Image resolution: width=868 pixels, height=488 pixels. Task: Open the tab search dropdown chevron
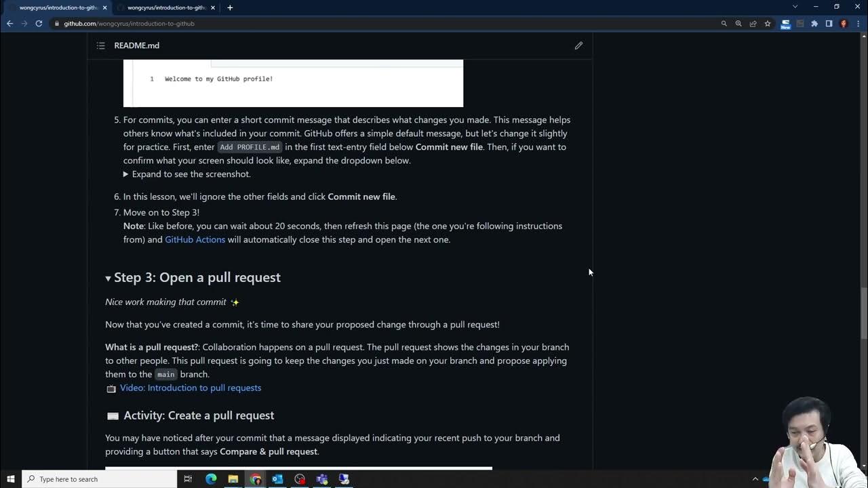click(x=795, y=7)
